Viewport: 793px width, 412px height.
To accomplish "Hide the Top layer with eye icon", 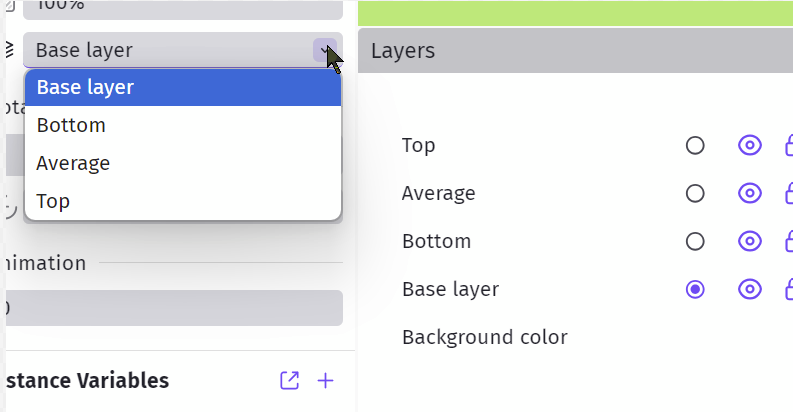I will coord(749,146).
